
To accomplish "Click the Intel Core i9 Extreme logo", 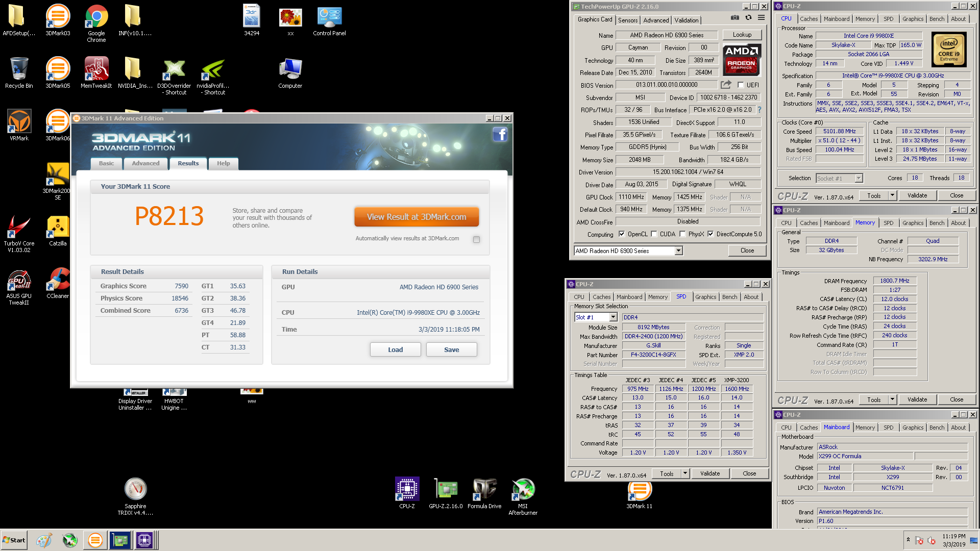I will pyautogui.click(x=949, y=49).
